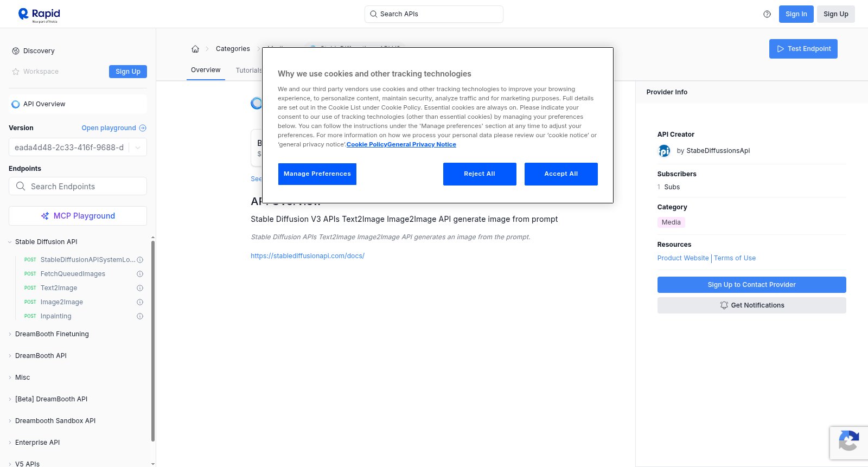This screenshot has height=467, width=868.
Task: Click the Search Endpoints field
Action: 78,186
